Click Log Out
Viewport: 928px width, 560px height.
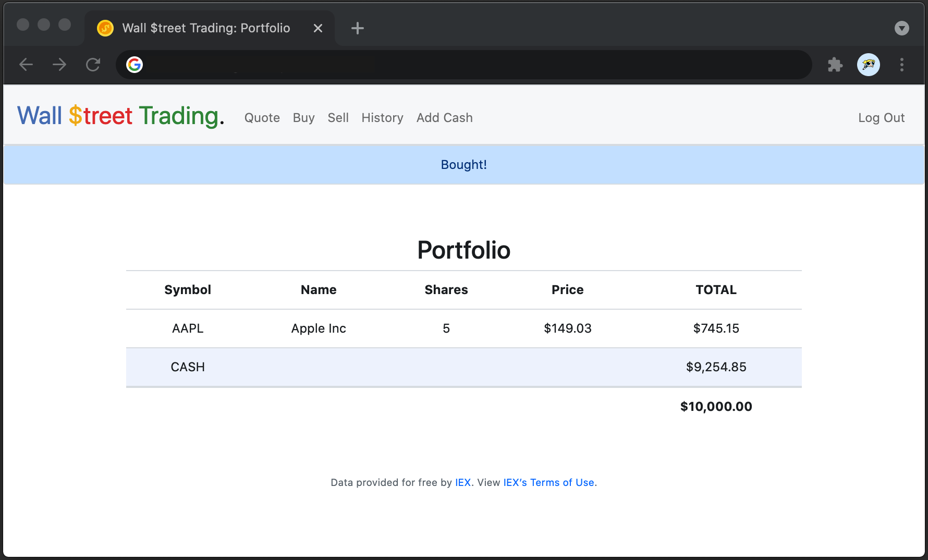(882, 118)
